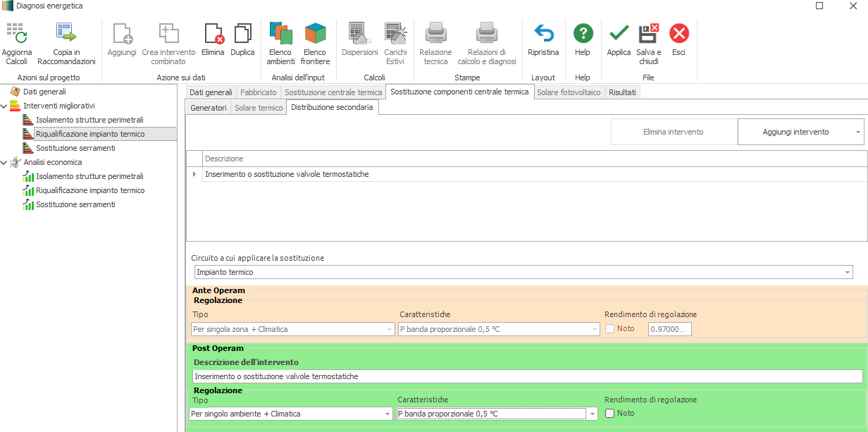Click the Duplica icon
Viewport: 868px width, 432px height.
pyautogui.click(x=242, y=33)
